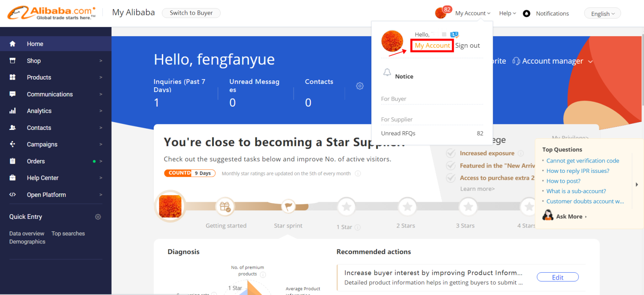
Task: Click the dashboard stats settings gear
Action: pos(360,86)
